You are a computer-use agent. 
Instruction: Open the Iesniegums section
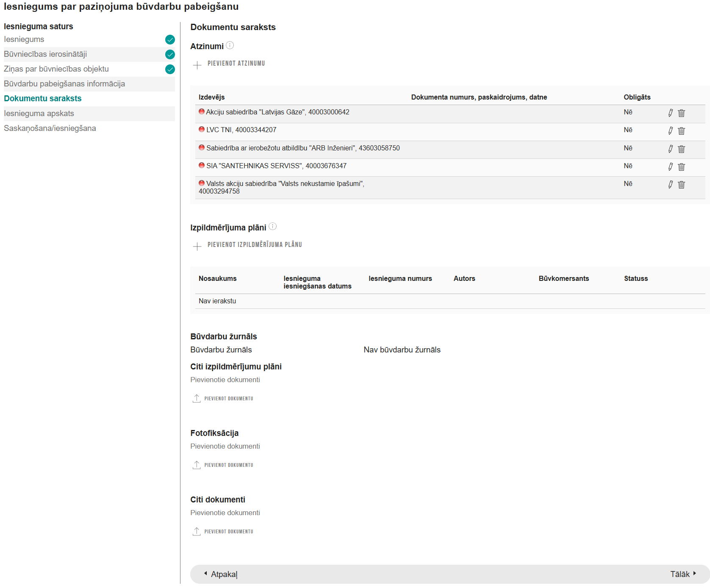tap(24, 39)
